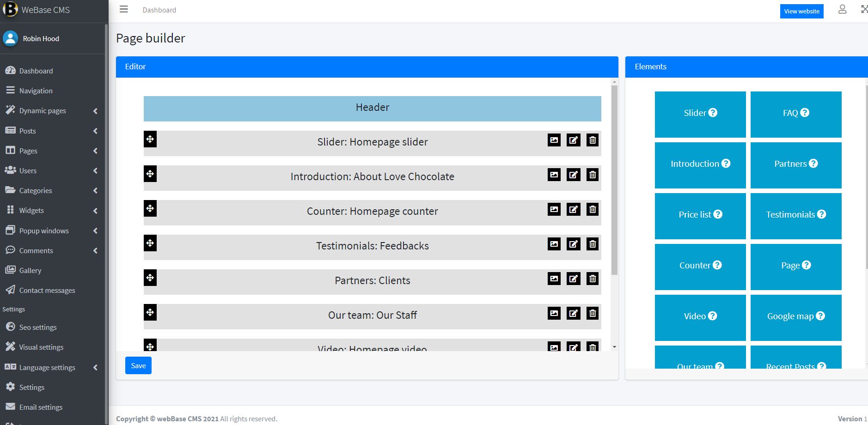
Task: Click the help icon on FAQ element
Action: [805, 113]
